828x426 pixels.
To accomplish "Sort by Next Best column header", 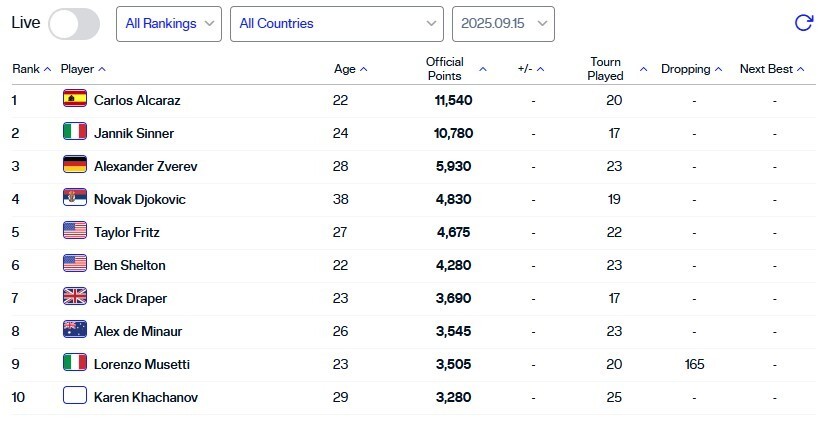I will coord(772,69).
